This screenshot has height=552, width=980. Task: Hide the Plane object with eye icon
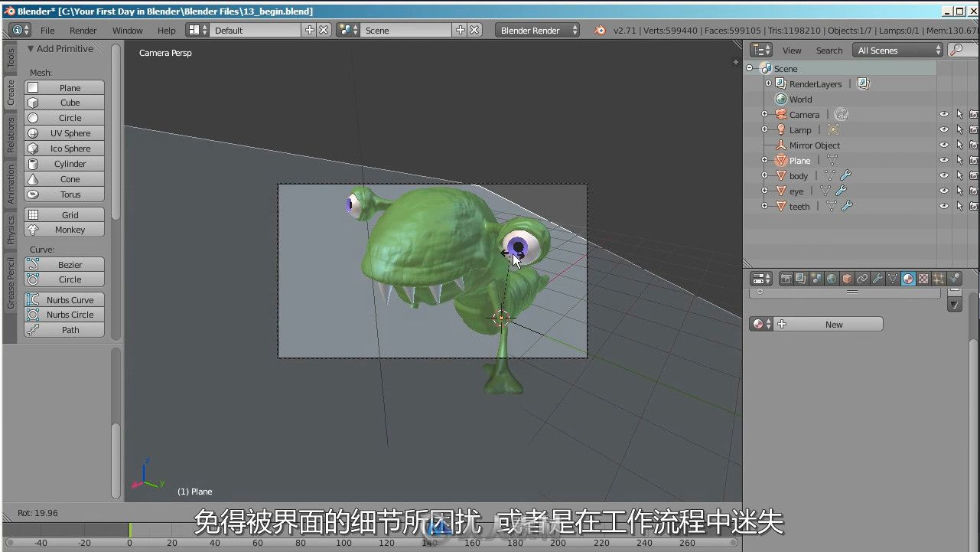tap(944, 160)
